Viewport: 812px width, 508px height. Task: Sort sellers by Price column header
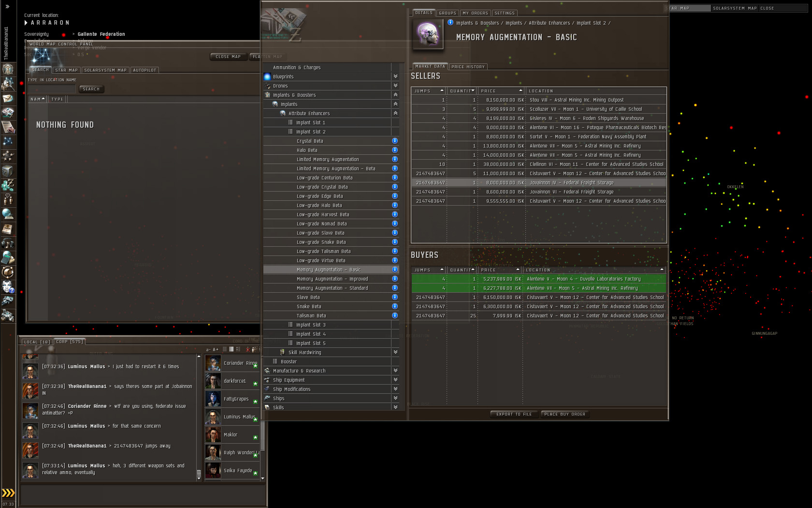point(501,91)
